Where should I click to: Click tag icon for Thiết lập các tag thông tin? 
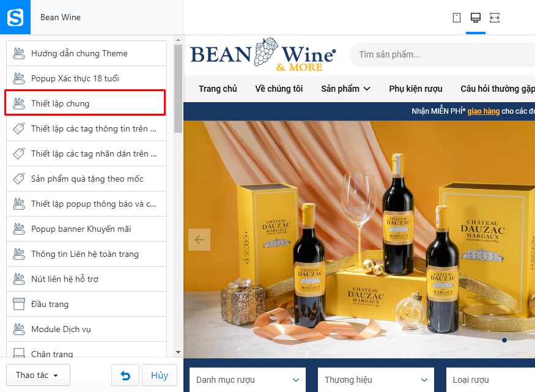click(19, 128)
